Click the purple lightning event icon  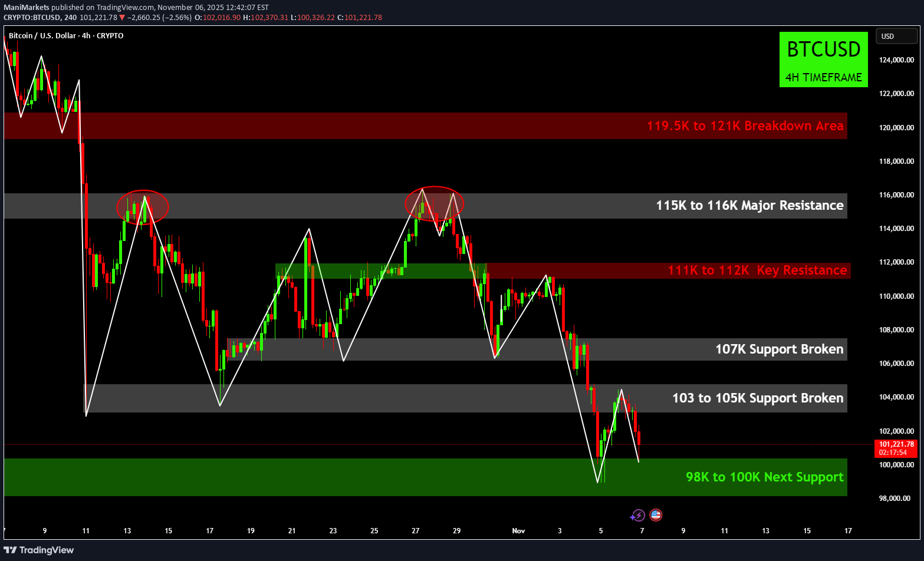(x=637, y=516)
